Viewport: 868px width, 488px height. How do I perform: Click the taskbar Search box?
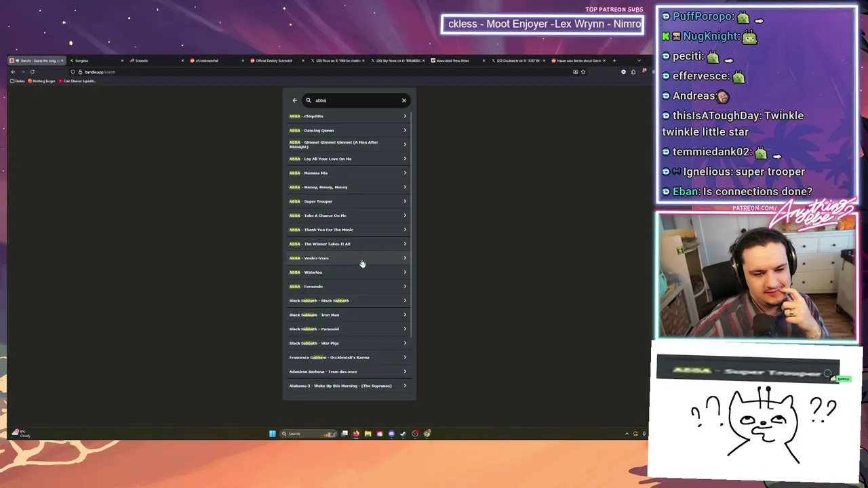309,434
